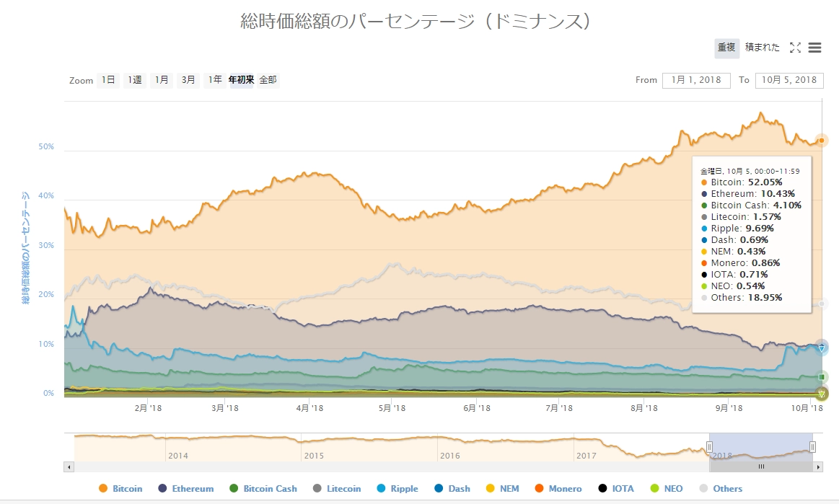Viewport: 839px width, 504px height.
Task: Click the From date field
Action: click(x=695, y=80)
